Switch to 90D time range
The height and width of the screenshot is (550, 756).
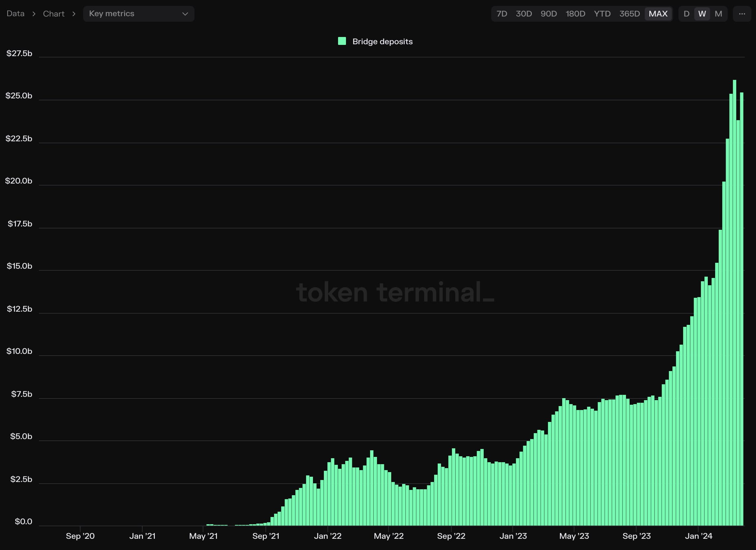tap(549, 14)
